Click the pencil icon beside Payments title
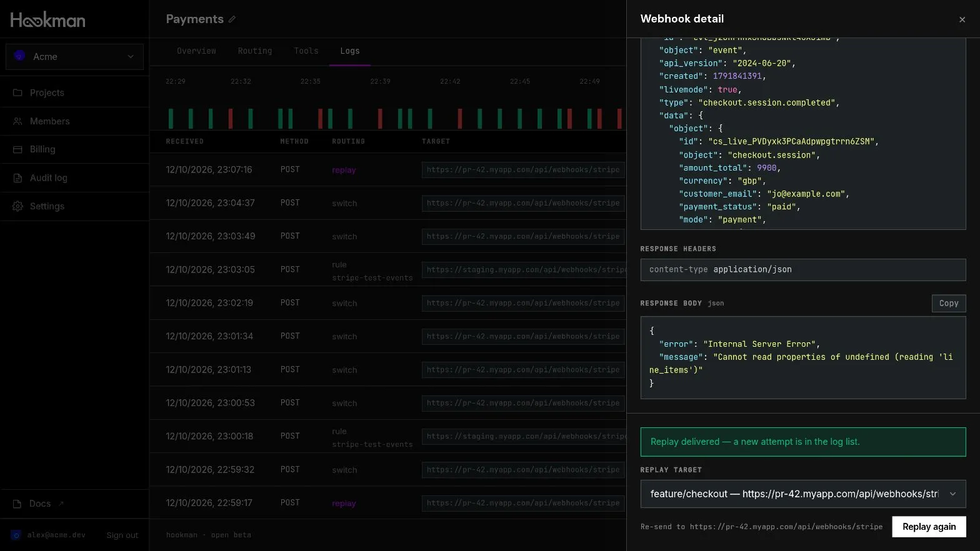This screenshot has width=980, height=551. [x=232, y=19]
